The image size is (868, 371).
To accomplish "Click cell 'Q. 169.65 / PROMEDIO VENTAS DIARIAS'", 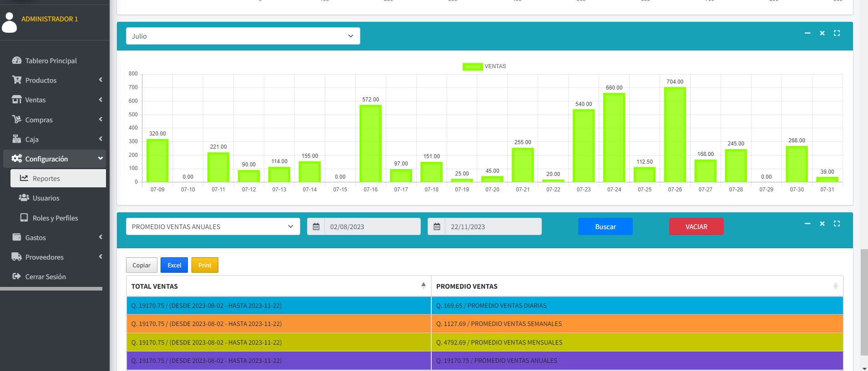I will pos(637,306).
